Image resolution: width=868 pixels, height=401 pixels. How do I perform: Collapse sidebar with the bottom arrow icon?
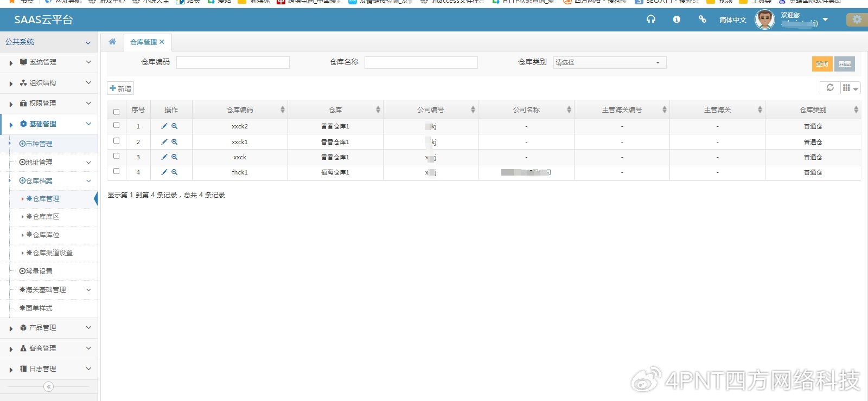click(49, 386)
